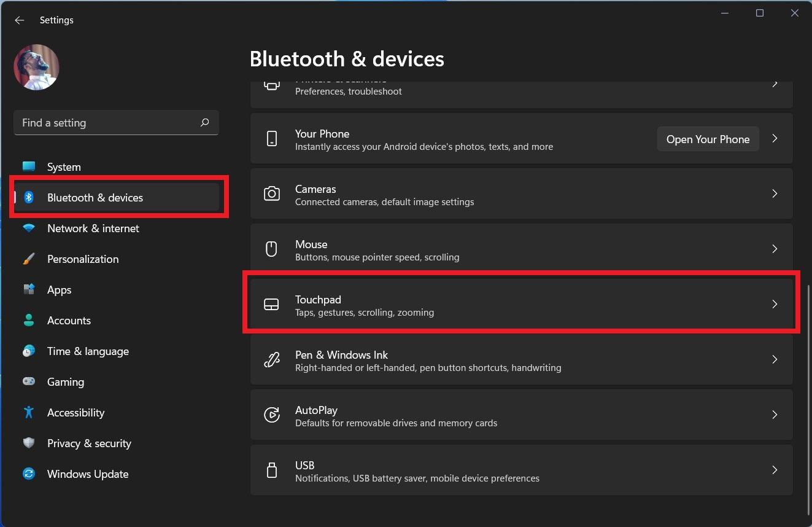Click the Pen & Windows Ink icon

pyautogui.click(x=271, y=360)
